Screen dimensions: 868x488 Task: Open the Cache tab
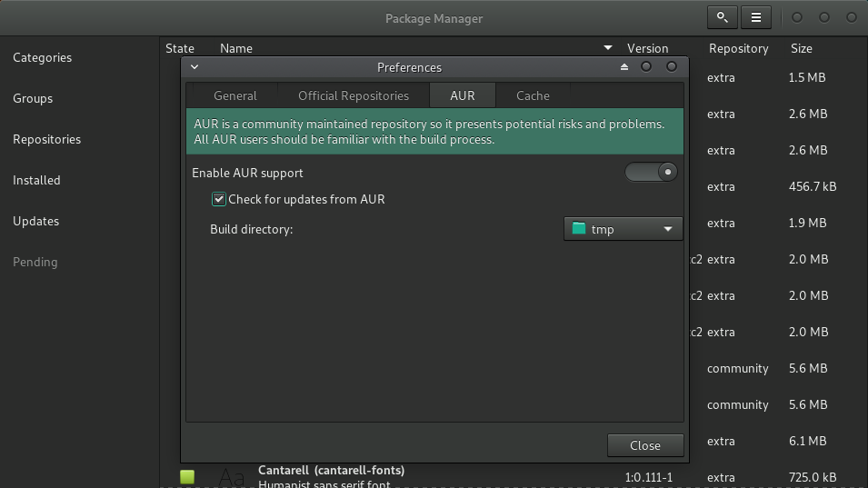(x=533, y=95)
